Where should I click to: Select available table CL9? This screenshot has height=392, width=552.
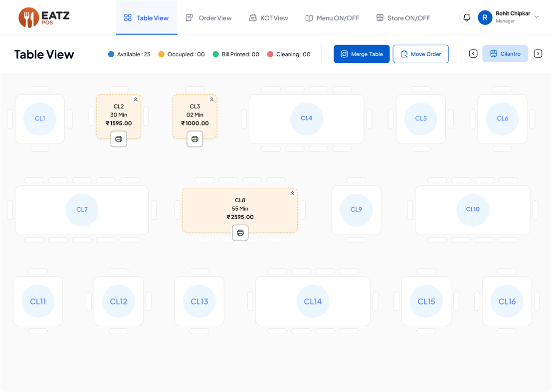coord(356,210)
